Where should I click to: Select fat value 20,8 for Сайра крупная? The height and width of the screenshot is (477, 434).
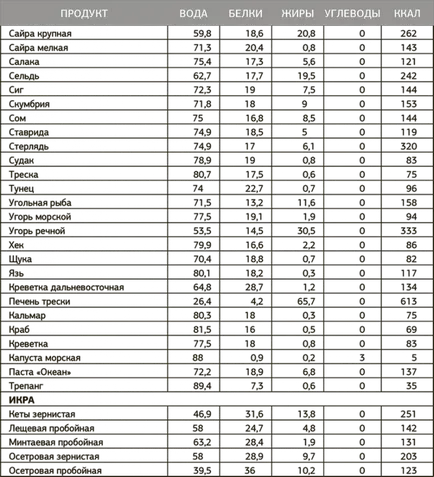coord(306,34)
